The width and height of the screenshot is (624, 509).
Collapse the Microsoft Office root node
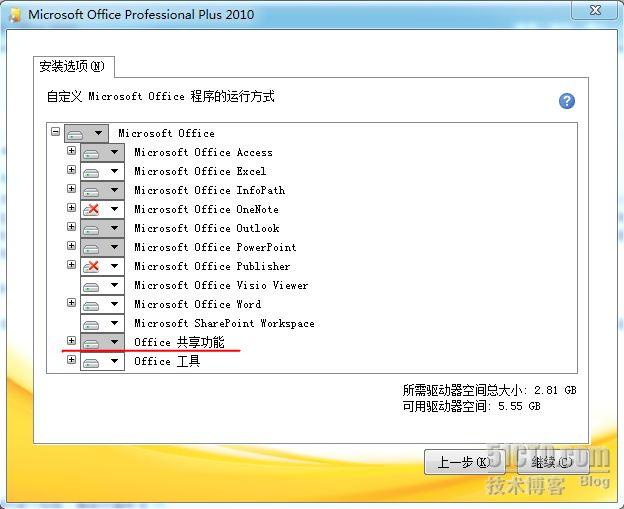[x=56, y=131]
